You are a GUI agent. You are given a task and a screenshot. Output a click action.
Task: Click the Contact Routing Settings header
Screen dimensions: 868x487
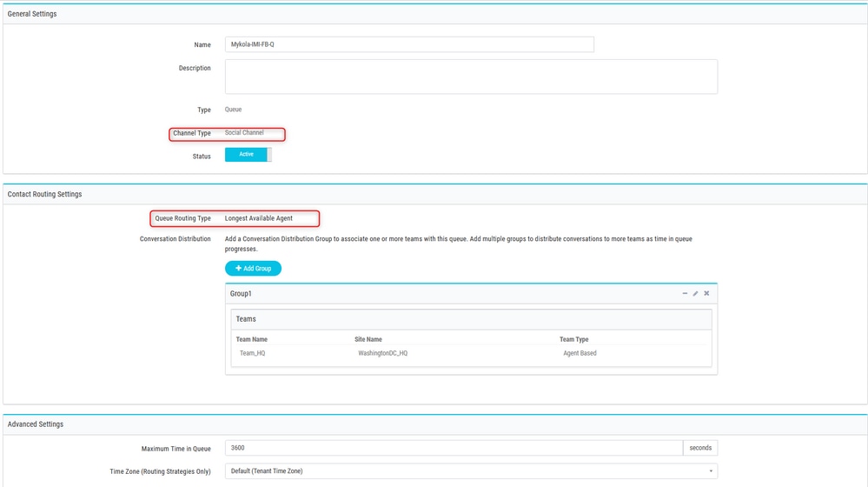[44, 194]
